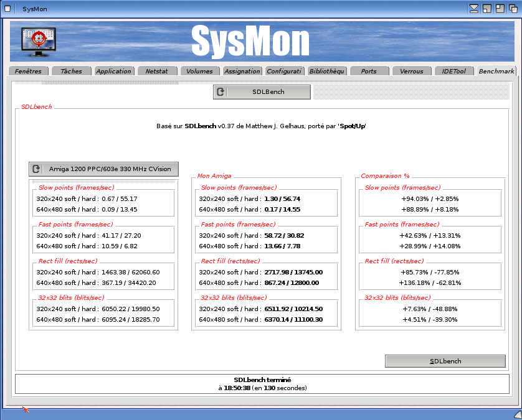Click comparison value +42.63% / +13.31%
Screen dimensions: 522x420
[x=430, y=235]
